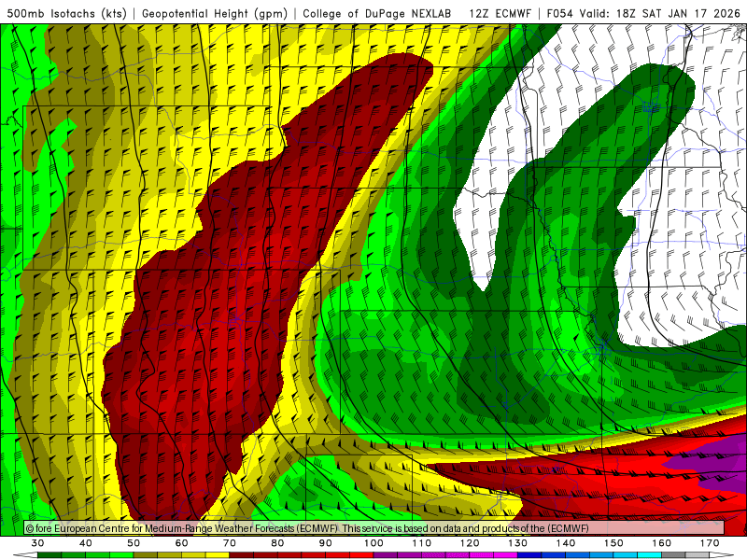747x560 pixels.
Task: Click the '40' label on the color scale
Action: (x=86, y=543)
